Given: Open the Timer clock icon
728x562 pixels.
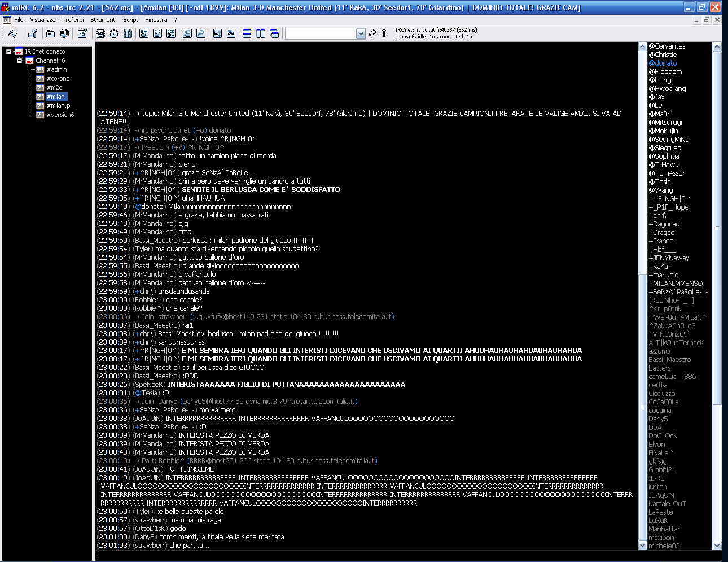Looking at the screenshot, I should [x=114, y=34].
